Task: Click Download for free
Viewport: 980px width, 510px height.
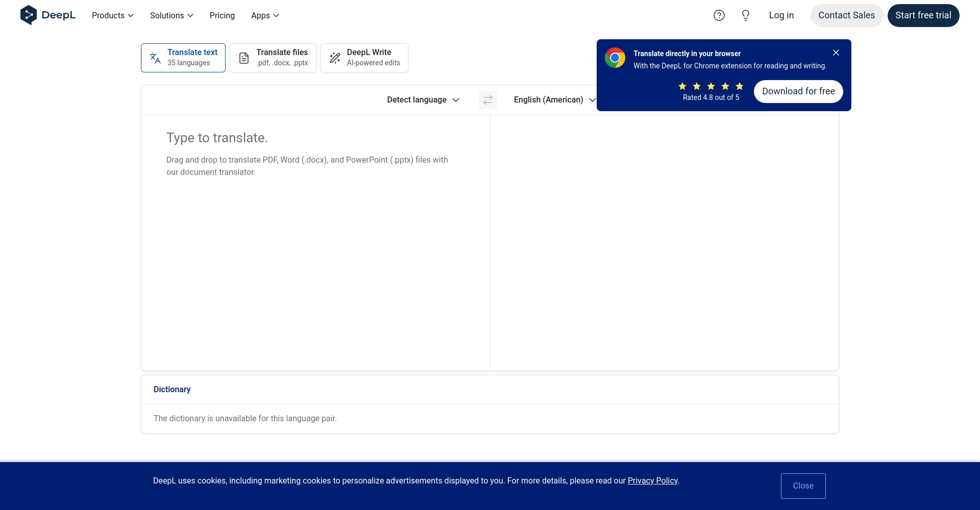Action: [x=798, y=91]
